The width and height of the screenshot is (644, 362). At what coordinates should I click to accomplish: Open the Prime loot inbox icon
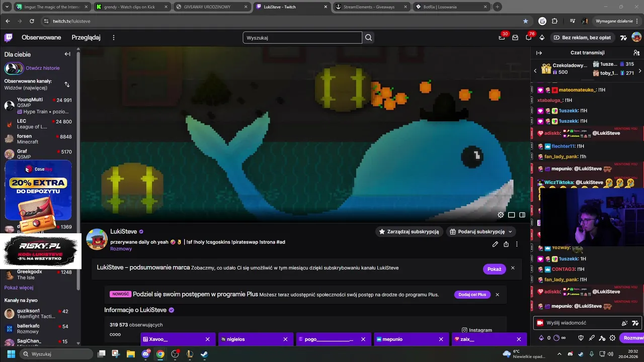click(x=502, y=37)
